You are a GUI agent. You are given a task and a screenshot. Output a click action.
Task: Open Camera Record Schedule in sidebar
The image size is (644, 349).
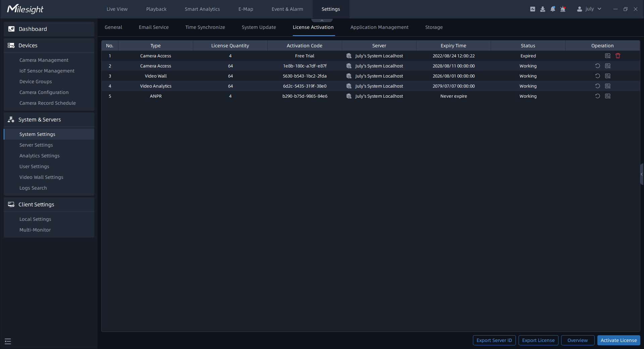[48, 103]
